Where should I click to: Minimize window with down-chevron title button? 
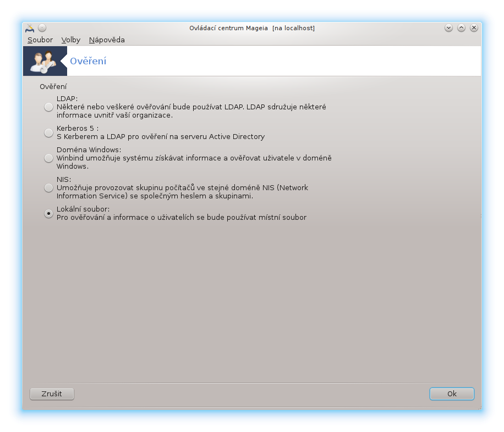click(449, 28)
